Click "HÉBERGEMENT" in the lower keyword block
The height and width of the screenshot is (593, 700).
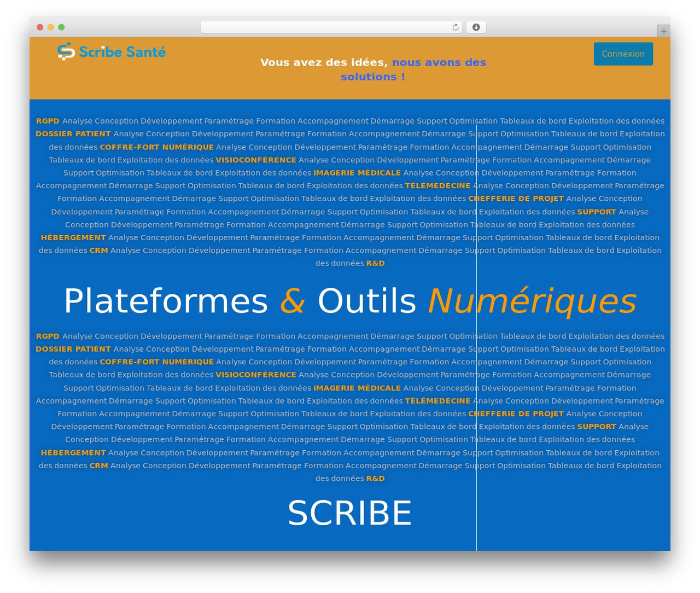(x=73, y=453)
